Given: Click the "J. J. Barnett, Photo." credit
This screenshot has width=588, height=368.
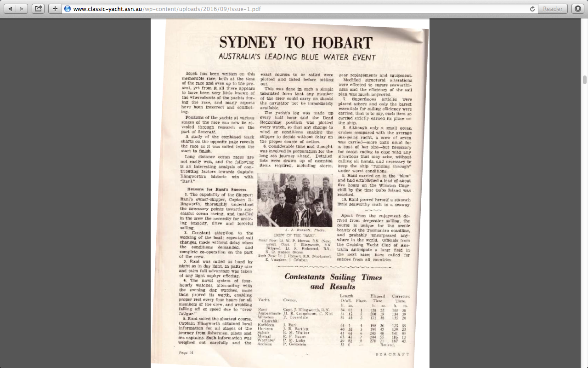Looking at the screenshot, I should 305,230.
